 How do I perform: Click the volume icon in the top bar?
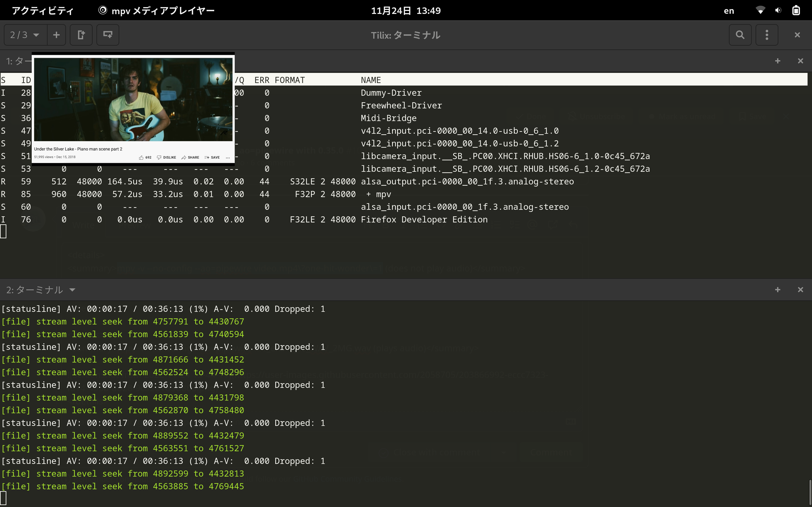(x=778, y=10)
